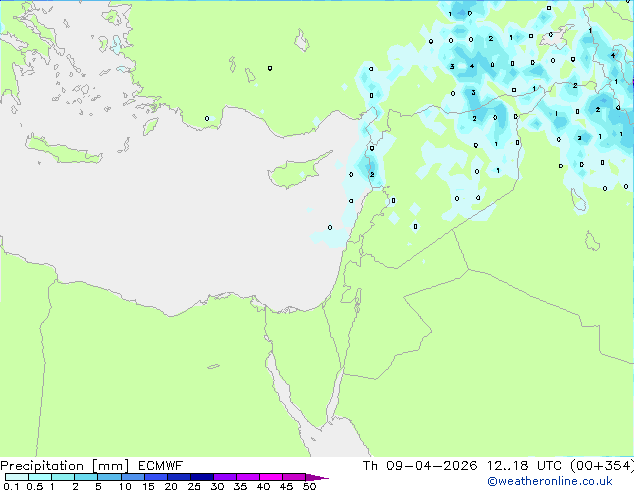Click the Cyprus island on the map
The height and width of the screenshot is (490, 634).
click(297, 172)
